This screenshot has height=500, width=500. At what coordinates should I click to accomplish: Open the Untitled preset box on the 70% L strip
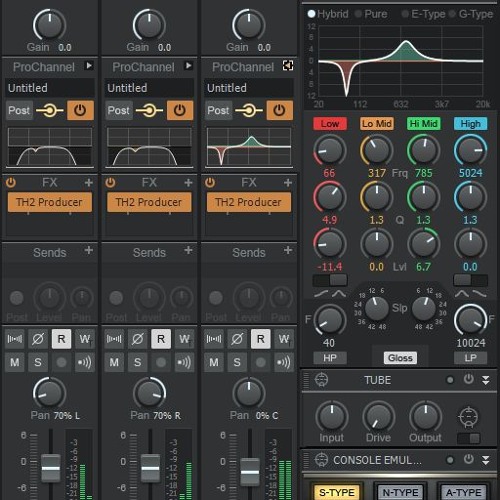click(x=50, y=88)
